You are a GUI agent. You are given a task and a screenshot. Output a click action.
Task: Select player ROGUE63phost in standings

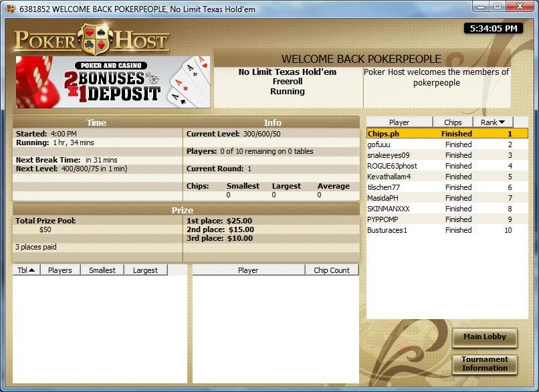[x=447, y=166]
